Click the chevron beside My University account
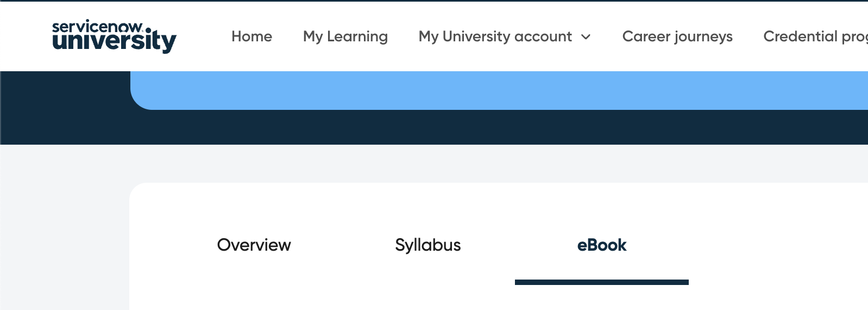The image size is (868, 310). pos(586,37)
